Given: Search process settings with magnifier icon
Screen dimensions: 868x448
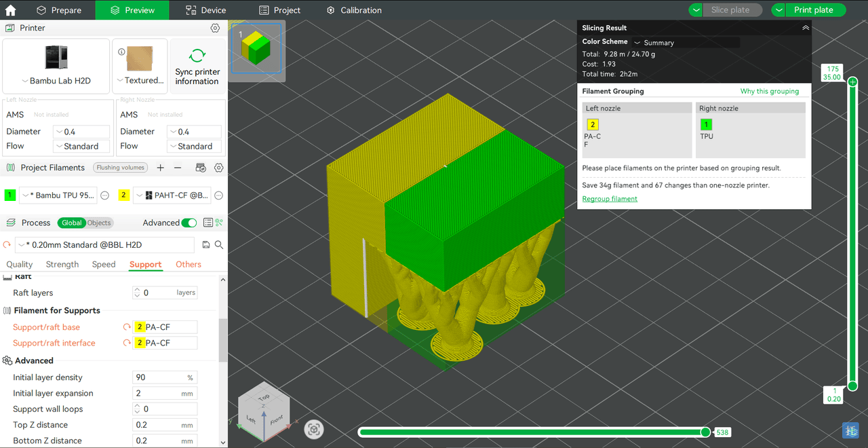Looking at the screenshot, I should coord(219,244).
